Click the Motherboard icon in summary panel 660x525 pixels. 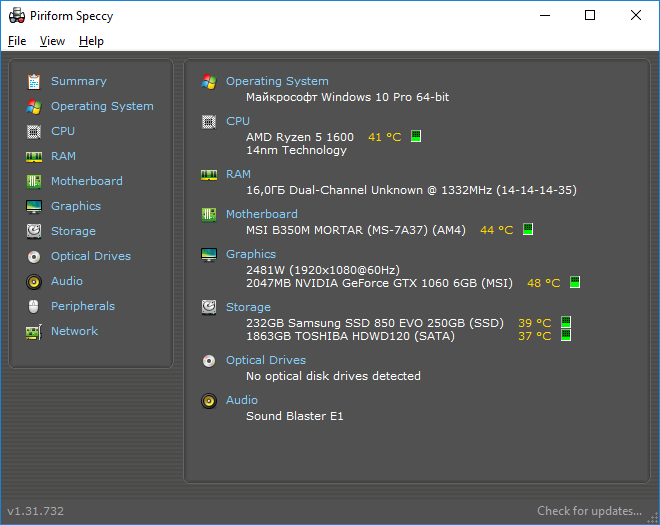(x=209, y=215)
